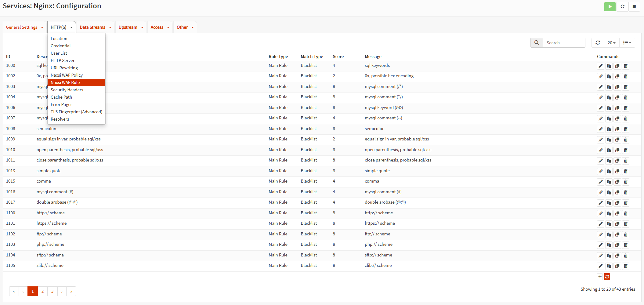Click the red reload icon below the table
644x305 pixels.
pos(607,277)
